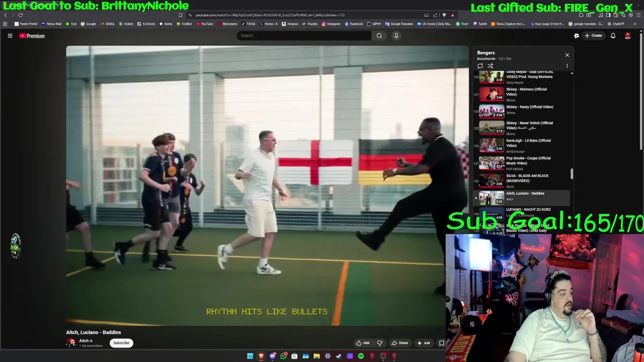Go back in the browser

click(6, 15)
